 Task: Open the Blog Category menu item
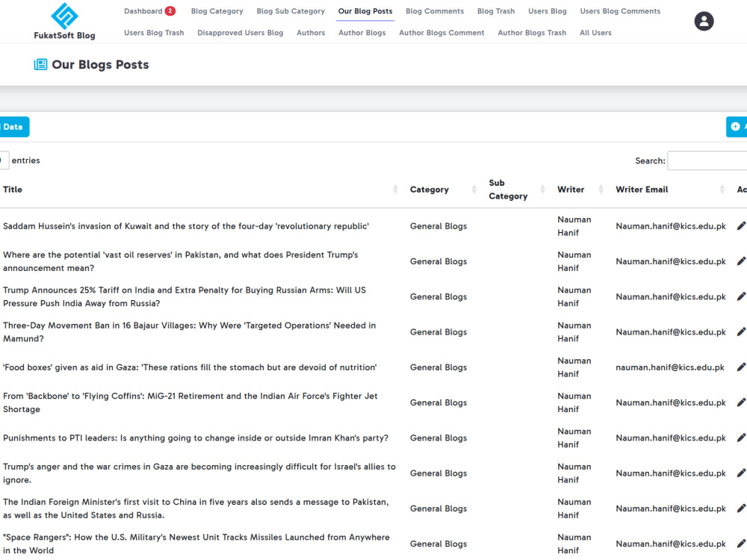(217, 11)
